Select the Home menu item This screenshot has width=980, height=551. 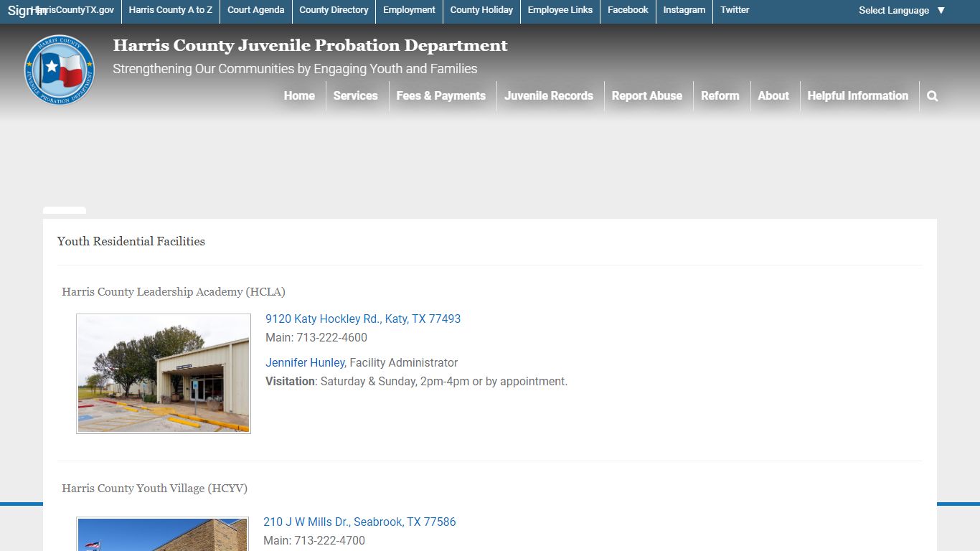(x=299, y=96)
